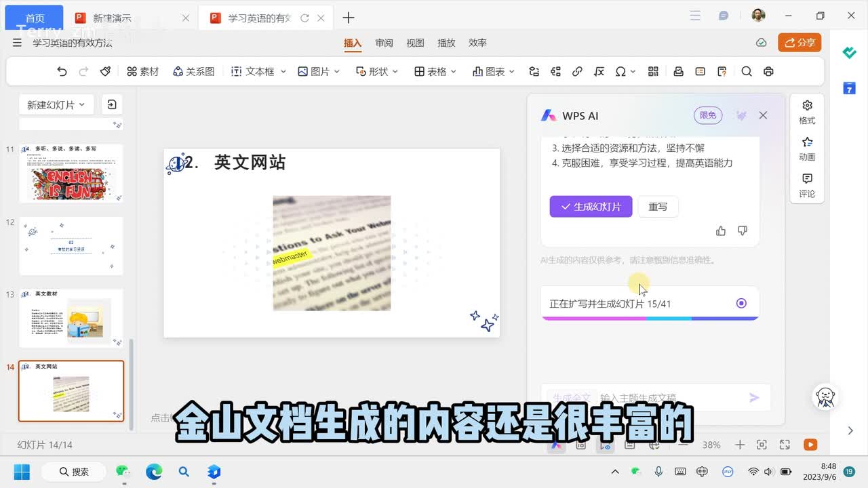Screen dimensions: 868x488
Task: Dislike the AI response with thumbs down
Action: pyautogui.click(x=743, y=231)
